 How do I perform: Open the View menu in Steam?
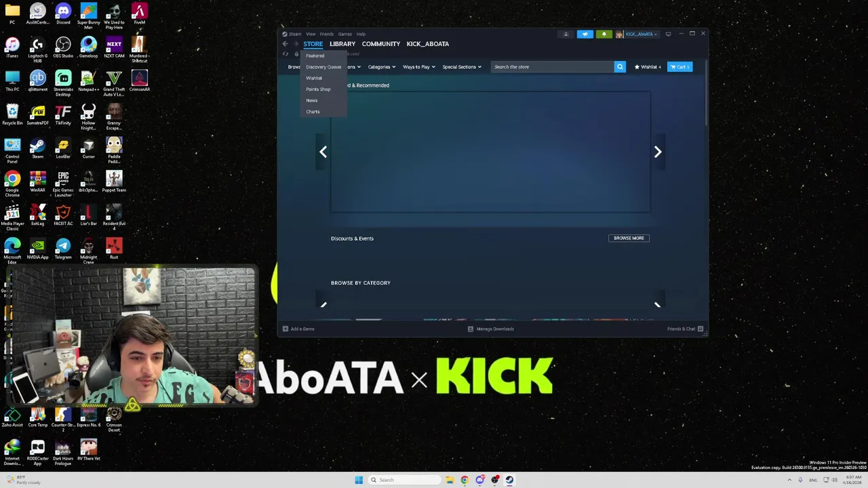click(x=311, y=34)
